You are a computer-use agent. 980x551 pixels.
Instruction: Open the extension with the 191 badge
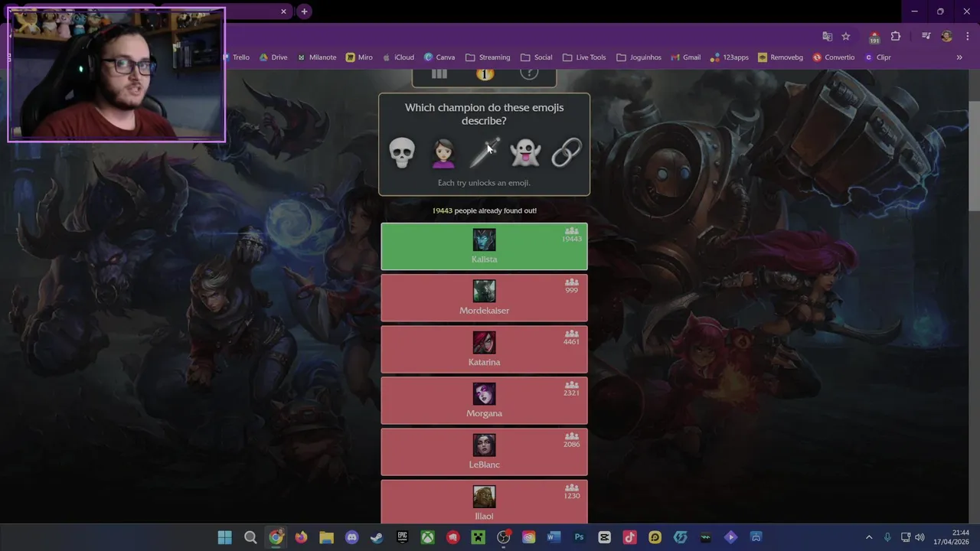click(874, 37)
